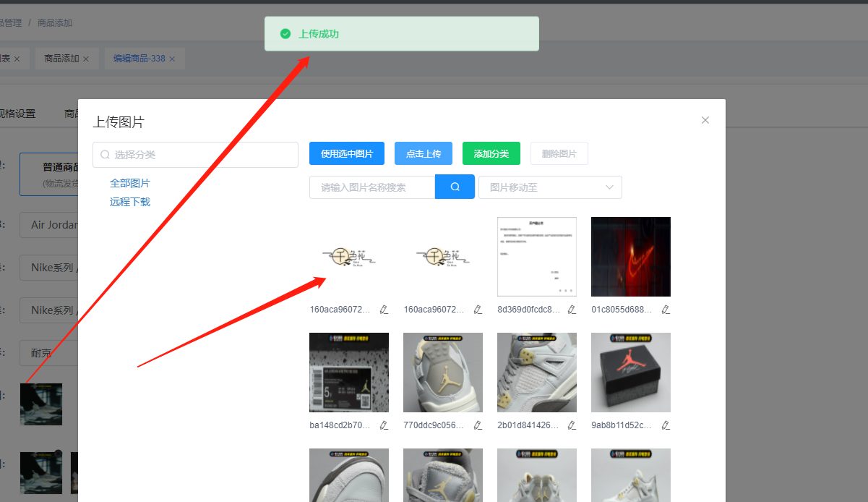868x502 pixels.
Task: Click the green 添加分类 button
Action: 491,153
